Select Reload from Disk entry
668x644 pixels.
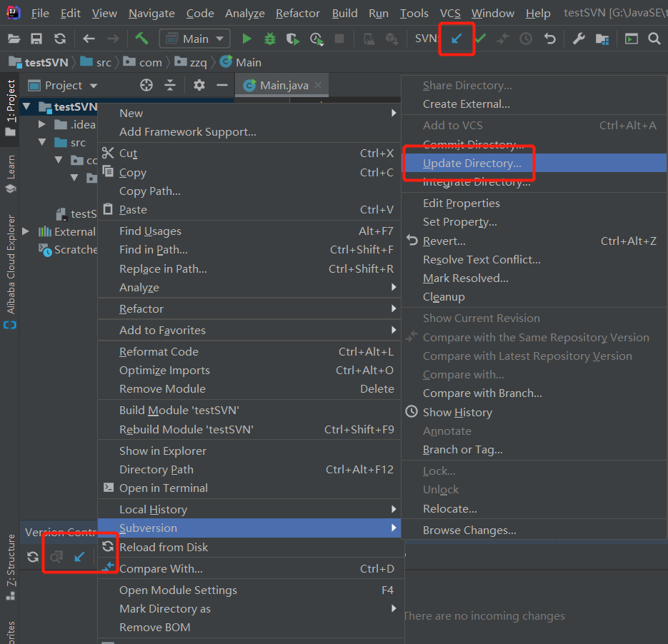pyautogui.click(x=249, y=548)
